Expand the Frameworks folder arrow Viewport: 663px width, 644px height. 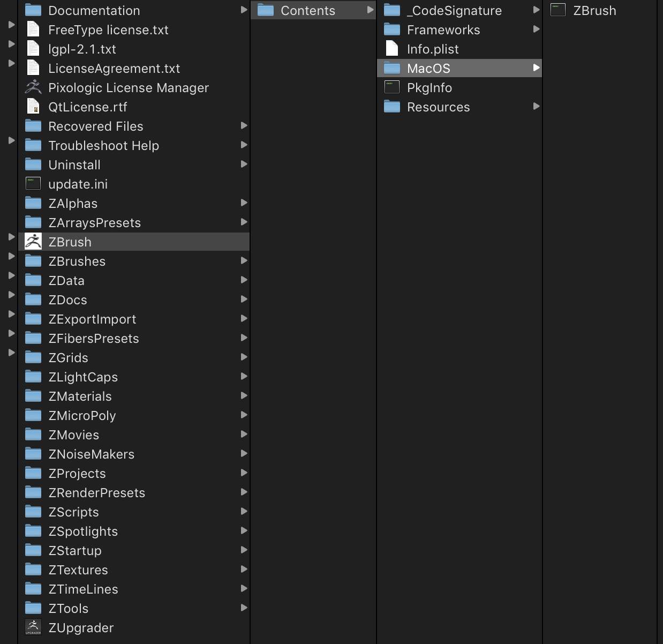536,29
